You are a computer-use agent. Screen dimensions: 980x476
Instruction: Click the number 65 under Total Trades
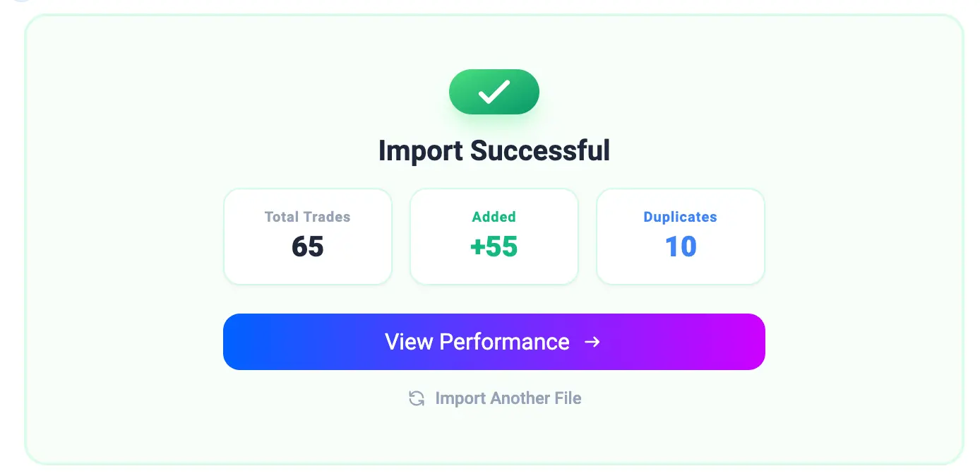click(308, 247)
